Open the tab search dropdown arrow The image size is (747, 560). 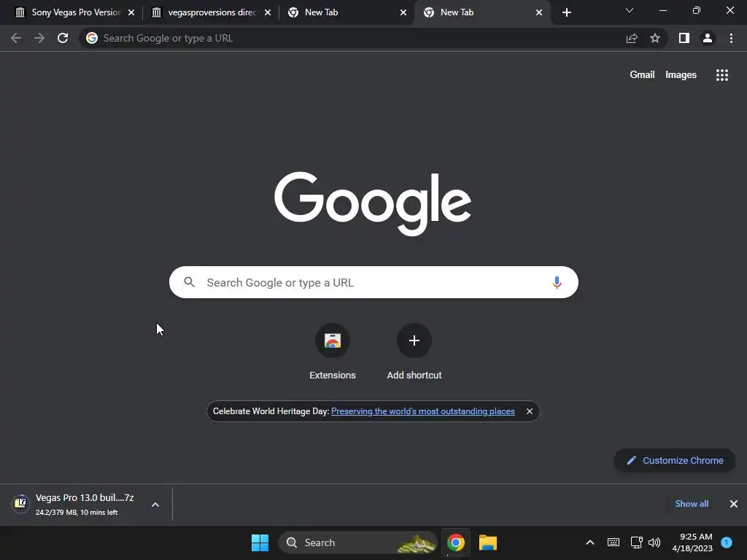point(630,10)
